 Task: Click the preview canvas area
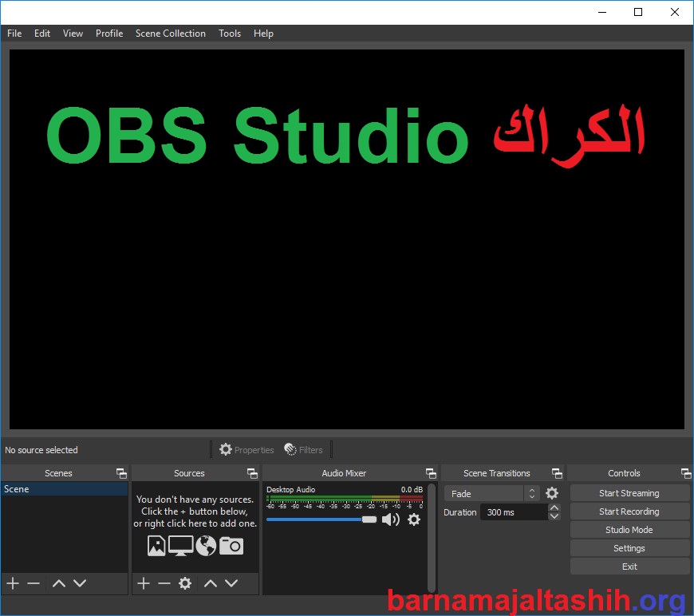tap(347, 239)
